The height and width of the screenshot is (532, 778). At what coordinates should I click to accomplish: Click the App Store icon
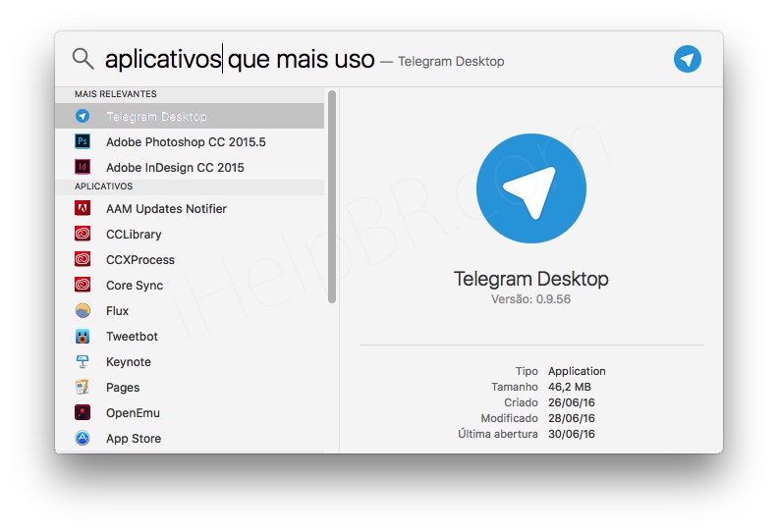pos(83,438)
